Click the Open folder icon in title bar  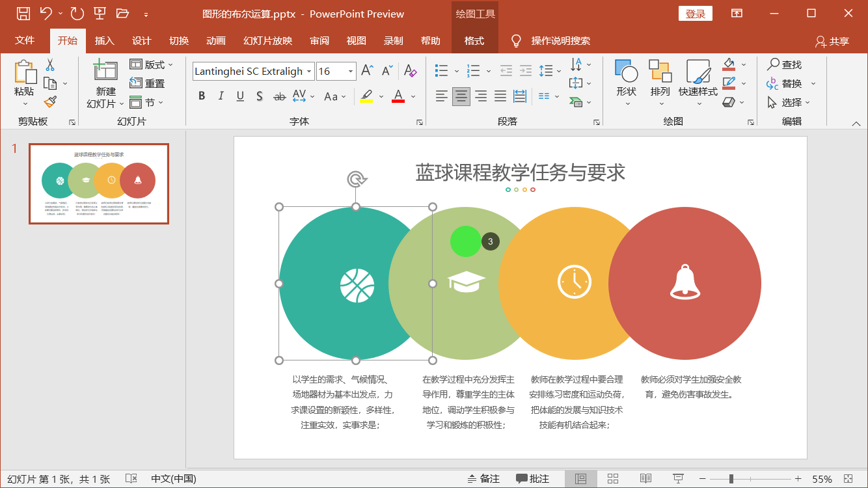(x=122, y=13)
